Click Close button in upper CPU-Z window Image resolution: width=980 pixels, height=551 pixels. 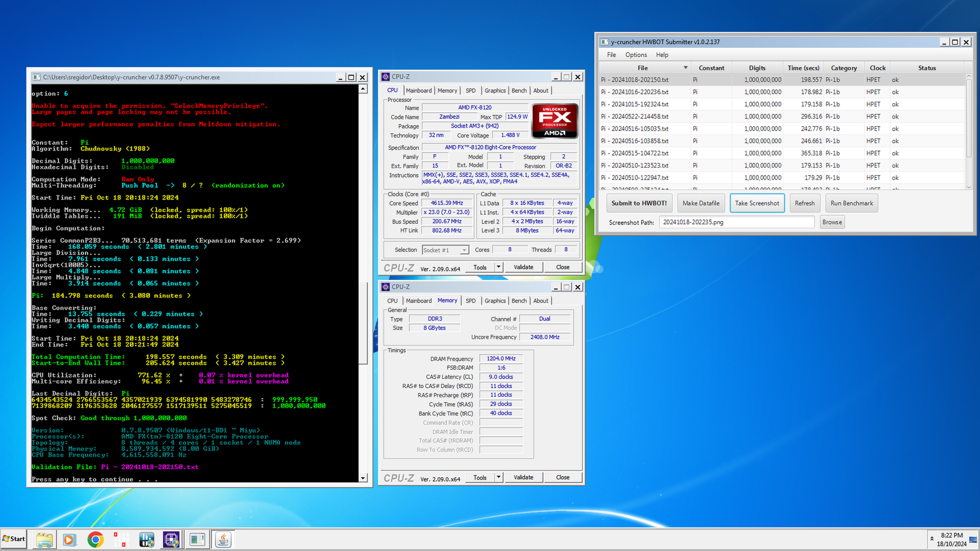coord(562,267)
